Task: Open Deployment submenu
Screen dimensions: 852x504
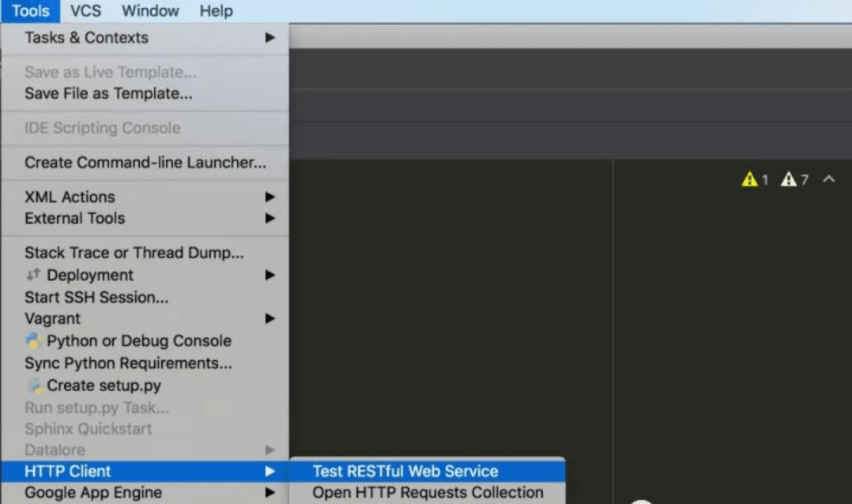Action: pos(145,275)
